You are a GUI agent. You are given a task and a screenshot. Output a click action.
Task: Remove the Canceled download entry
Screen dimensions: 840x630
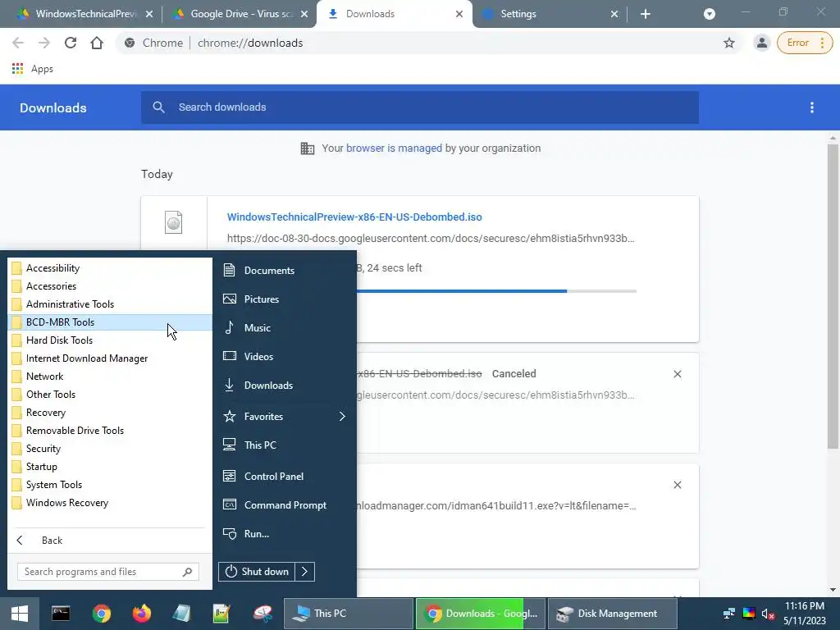coord(677,374)
